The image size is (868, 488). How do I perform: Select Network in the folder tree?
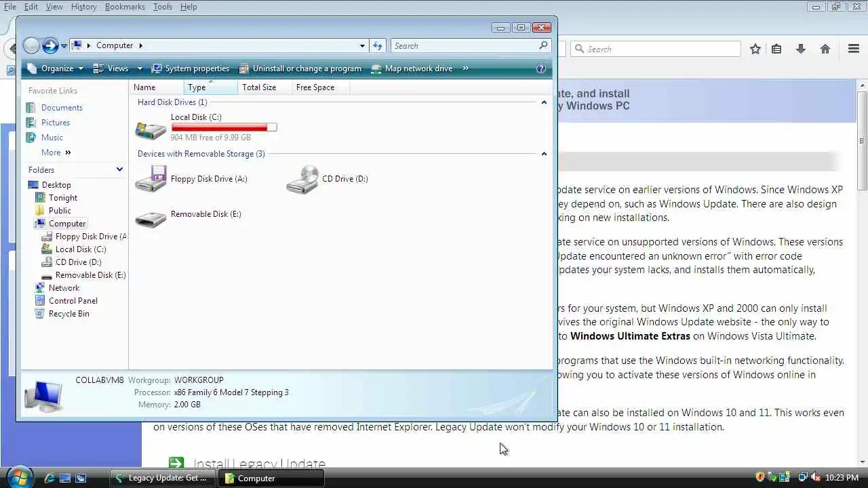pos(64,288)
